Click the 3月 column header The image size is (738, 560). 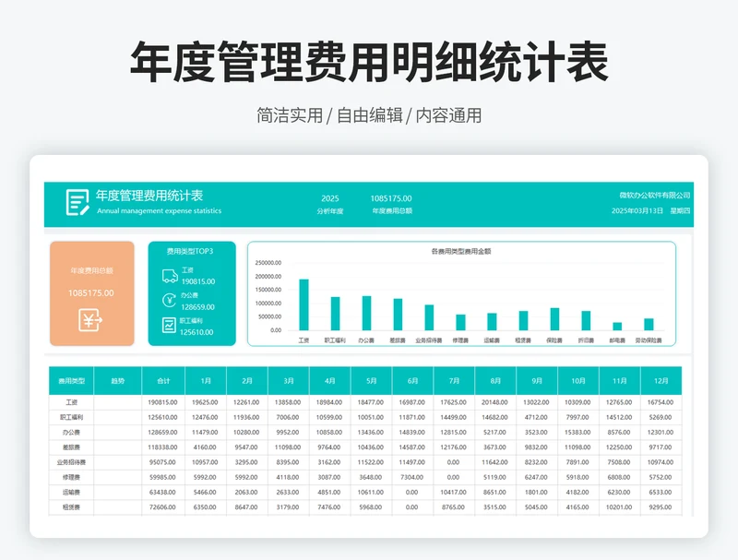289,381
